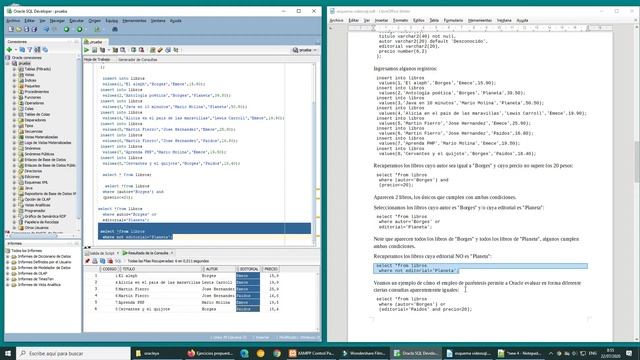Open the prueba connection dropdown at worksheet right
This screenshot has height=360, width=640.
coord(305,50)
